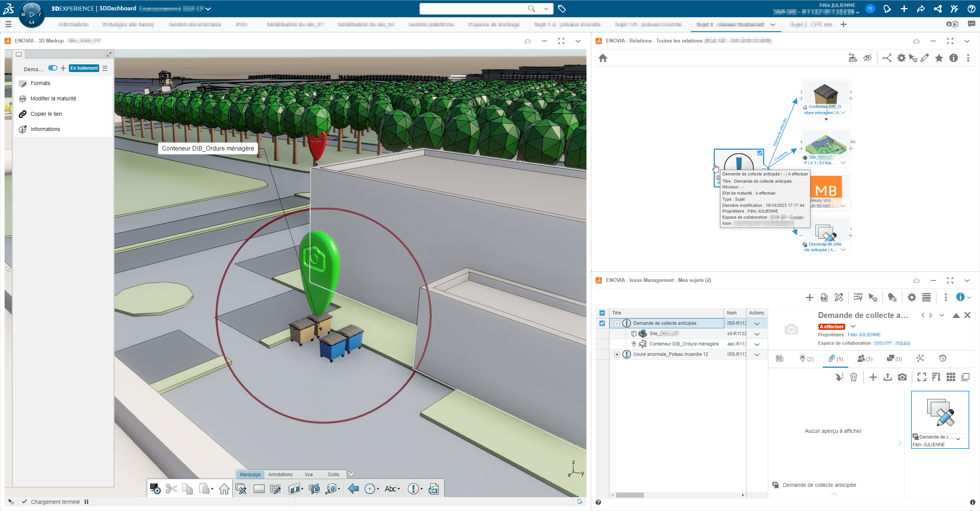Switch attachments to grid view
The width and height of the screenshot is (980, 511).
951,377
